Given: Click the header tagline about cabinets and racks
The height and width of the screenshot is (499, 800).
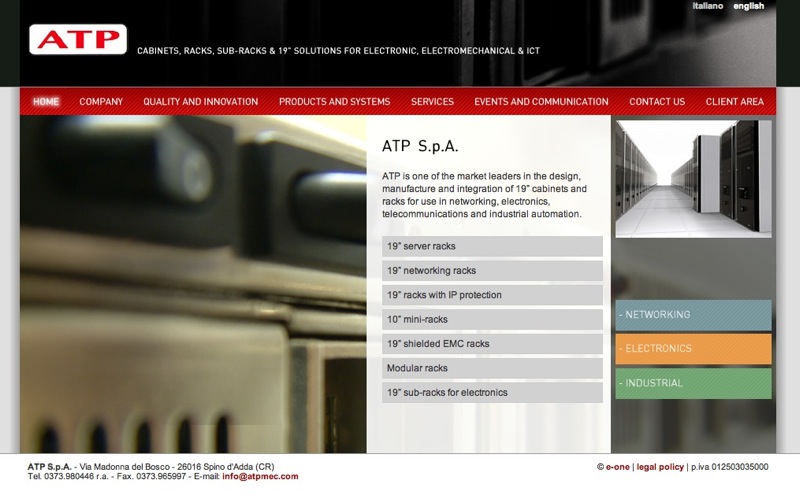Looking at the screenshot, I should coord(338,51).
